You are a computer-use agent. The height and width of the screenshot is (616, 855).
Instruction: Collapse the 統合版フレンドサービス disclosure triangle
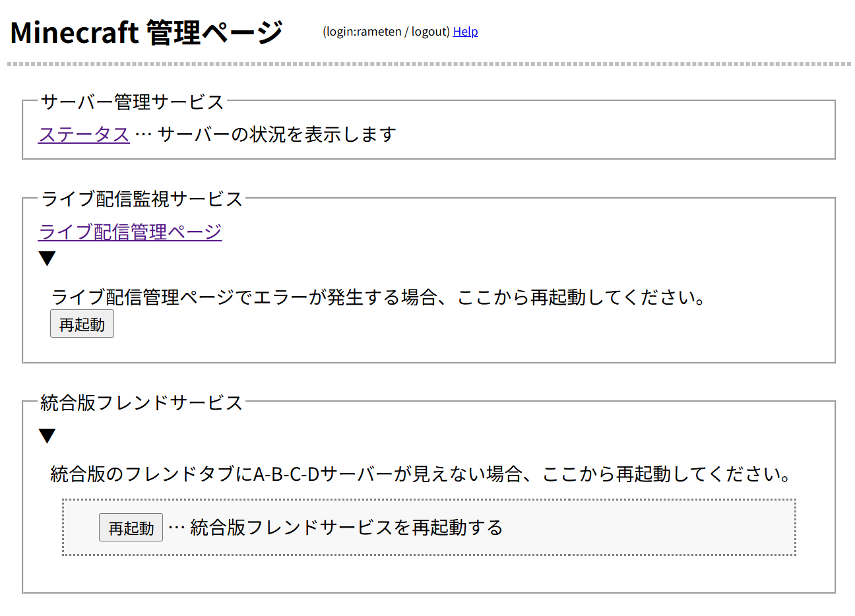(x=47, y=435)
